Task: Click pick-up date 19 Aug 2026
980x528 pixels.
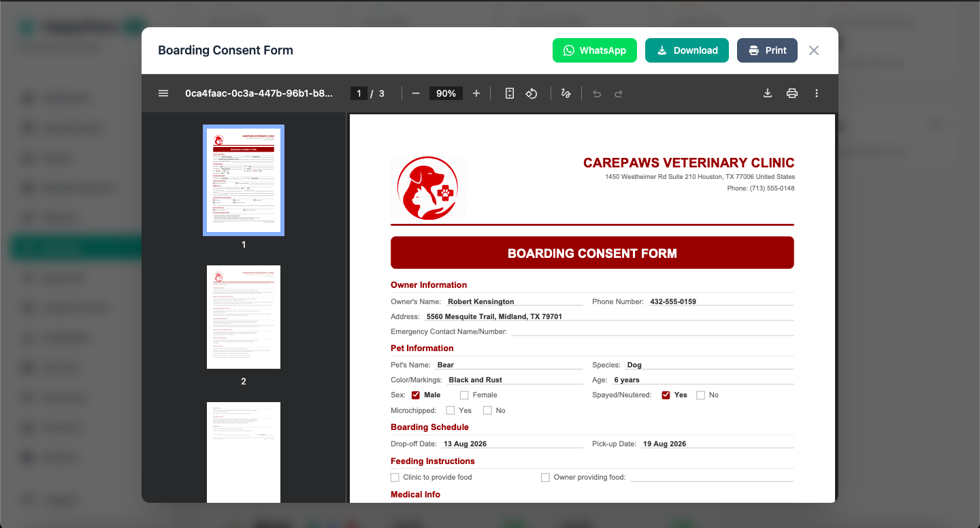Action: [x=665, y=444]
